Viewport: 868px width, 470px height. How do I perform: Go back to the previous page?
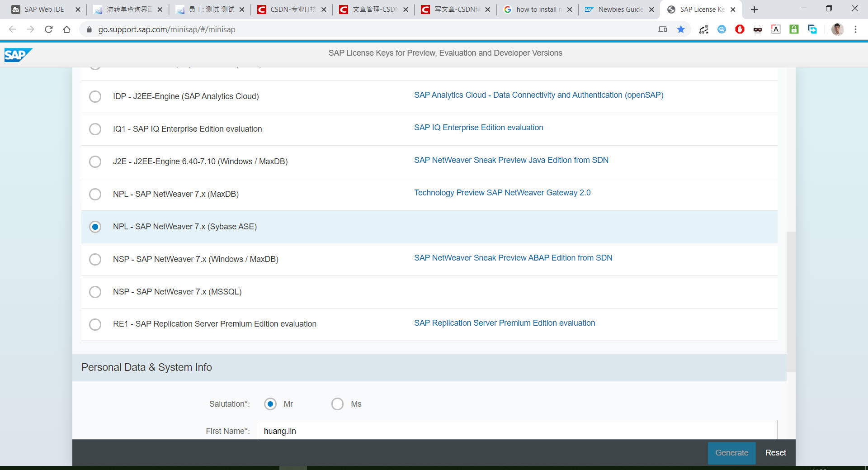pos(13,29)
